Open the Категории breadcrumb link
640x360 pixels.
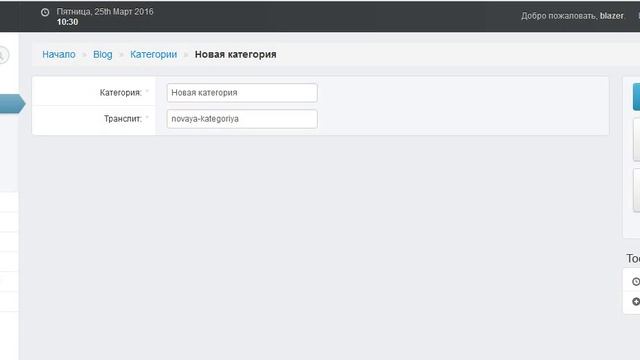tap(153, 54)
